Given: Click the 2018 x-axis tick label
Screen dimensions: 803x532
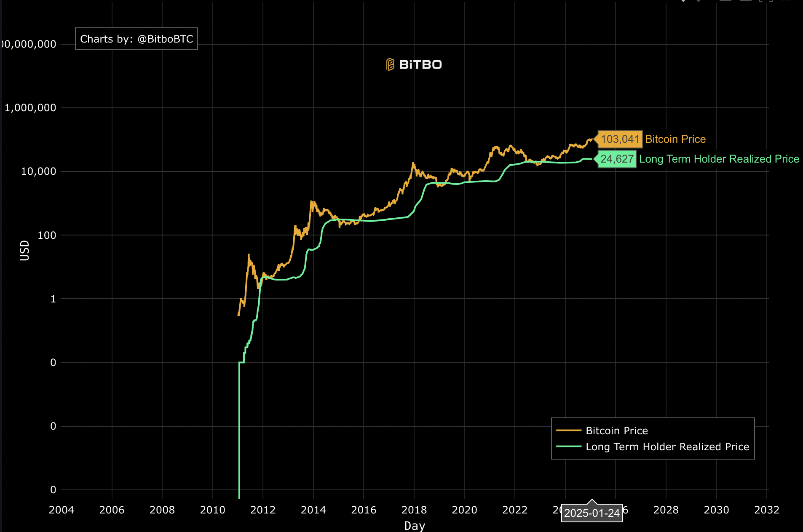Looking at the screenshot, I should 414,510.
